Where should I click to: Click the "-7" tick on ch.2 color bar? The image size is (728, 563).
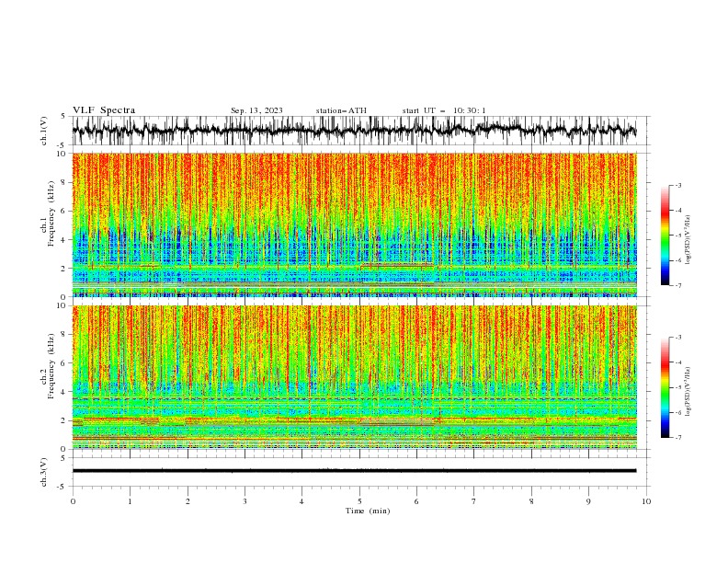click(x=678, y=437)
